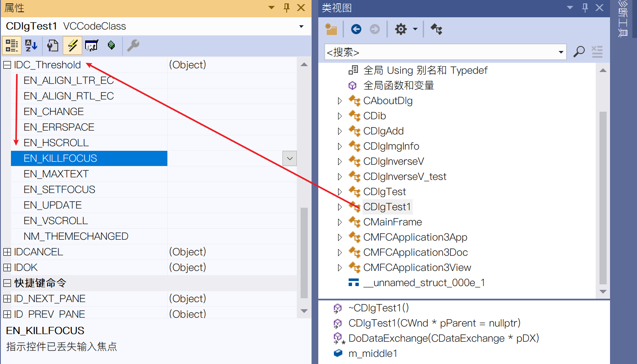The image size is (637, 364).
Task: Navigate forward in Class View
Action: [375, 29]
